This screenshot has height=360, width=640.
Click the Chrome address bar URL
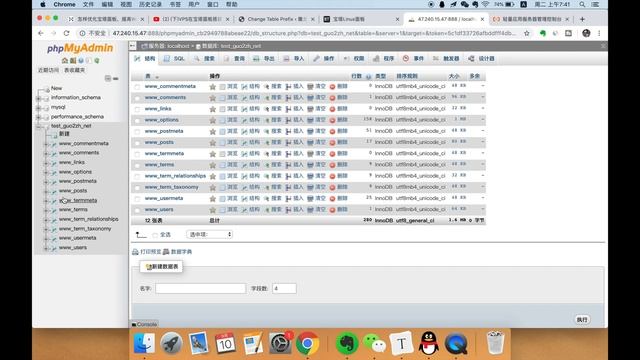[x=314, y=33]
